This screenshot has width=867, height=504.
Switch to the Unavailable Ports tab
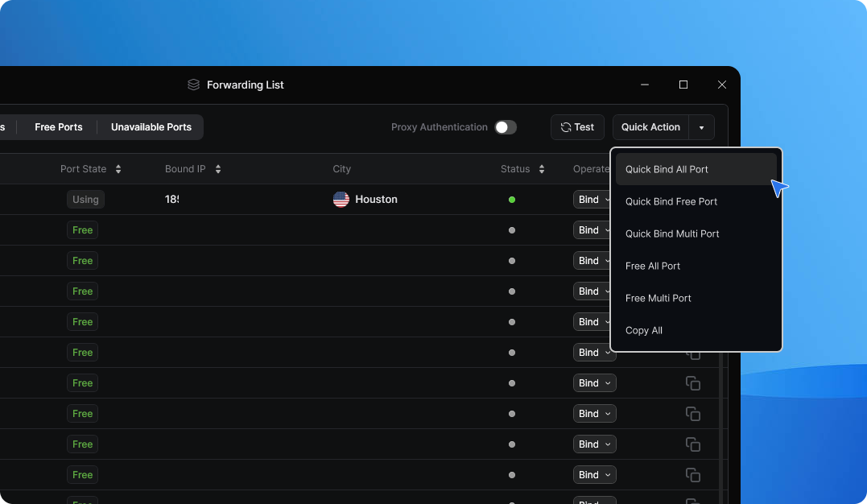(151, 127)
